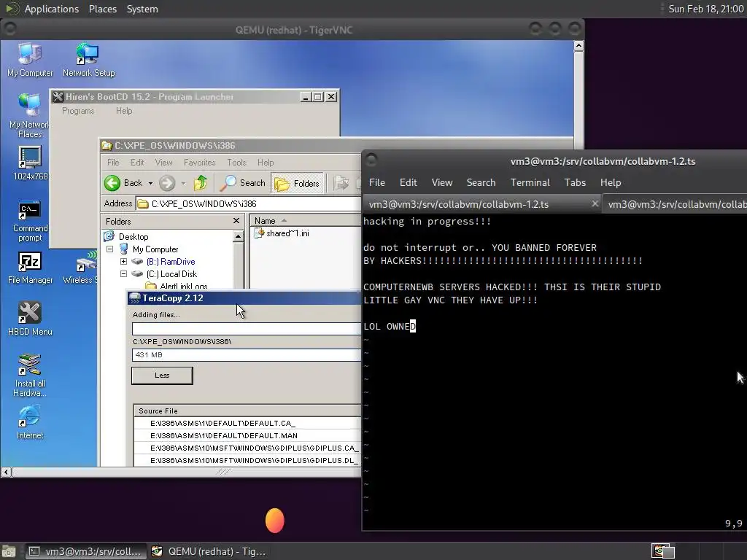Open My Computer desktop icon
Image resolution: width=747 pixels, height=560 pixels.
[x=30, y=60]
